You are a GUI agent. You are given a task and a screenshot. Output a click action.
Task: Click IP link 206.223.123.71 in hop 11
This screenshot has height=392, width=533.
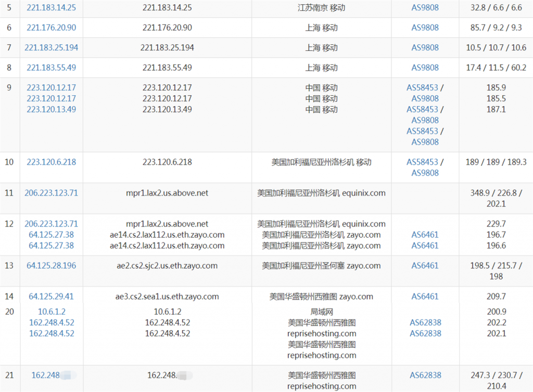pos(52,193)
